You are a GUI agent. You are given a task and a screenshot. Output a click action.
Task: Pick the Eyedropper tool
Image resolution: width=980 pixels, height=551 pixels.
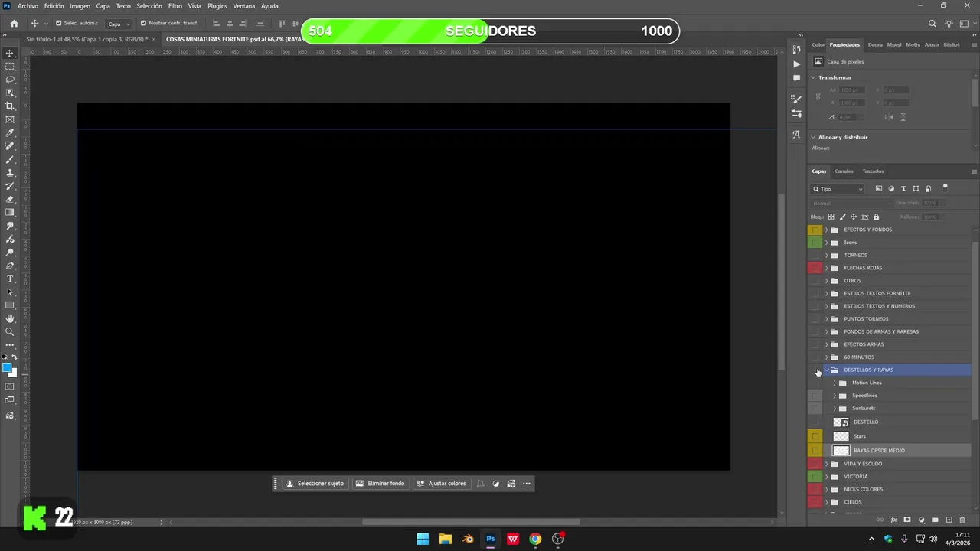10,133
